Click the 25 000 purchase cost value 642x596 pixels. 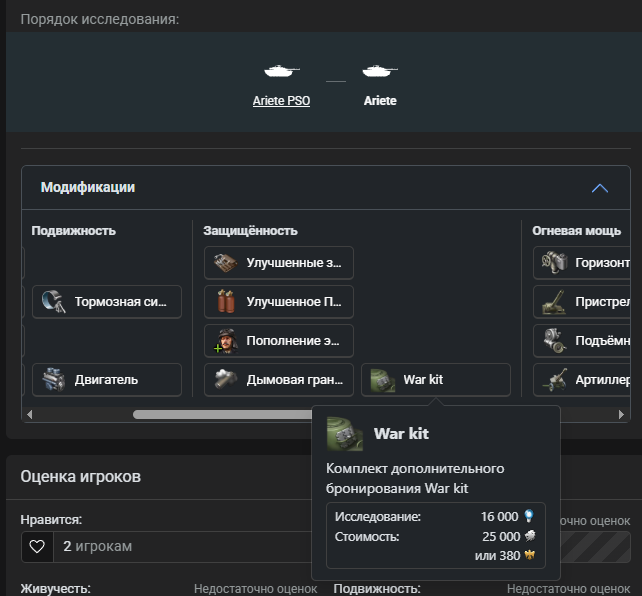click(501, 536)
